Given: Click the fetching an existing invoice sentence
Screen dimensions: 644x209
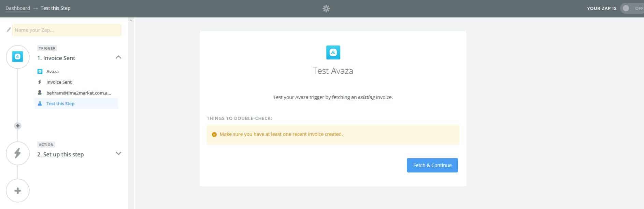Looking at the screenshot, I should coord(333,97).
